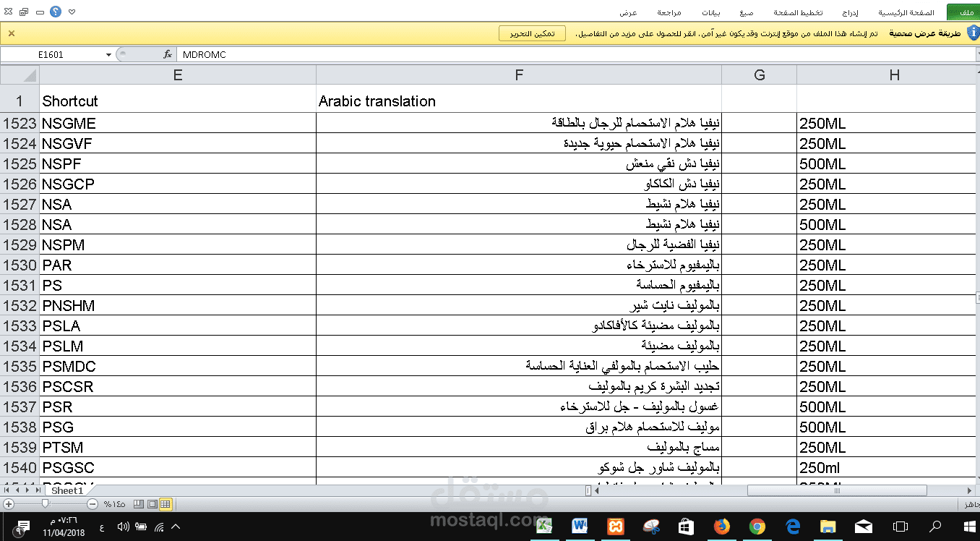Screen dimensions: 980x541
Task: Go to first sheet navigation arrow
Action: tap(7, 490)
